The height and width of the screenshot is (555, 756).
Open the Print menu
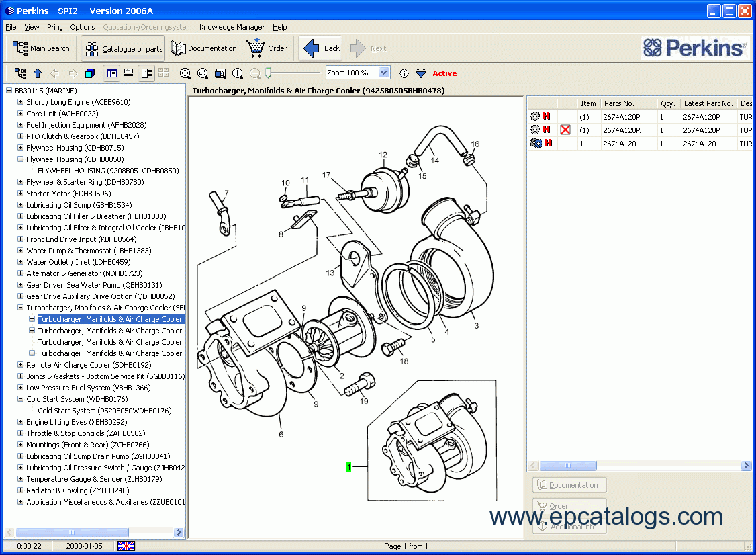tap(54, 27)
